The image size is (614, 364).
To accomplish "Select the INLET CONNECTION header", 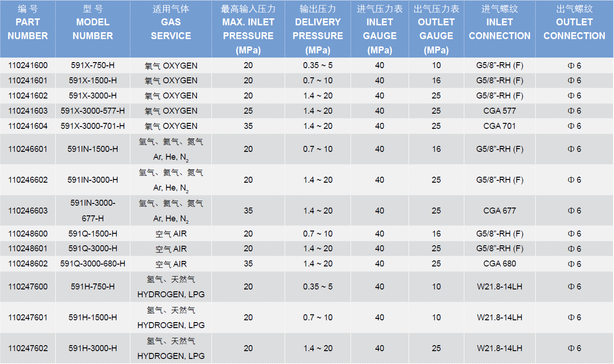I will click(x=500, y=29).
